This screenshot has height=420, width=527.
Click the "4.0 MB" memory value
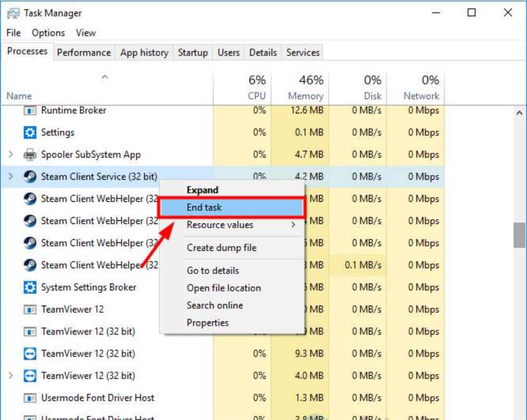[309, 376]
